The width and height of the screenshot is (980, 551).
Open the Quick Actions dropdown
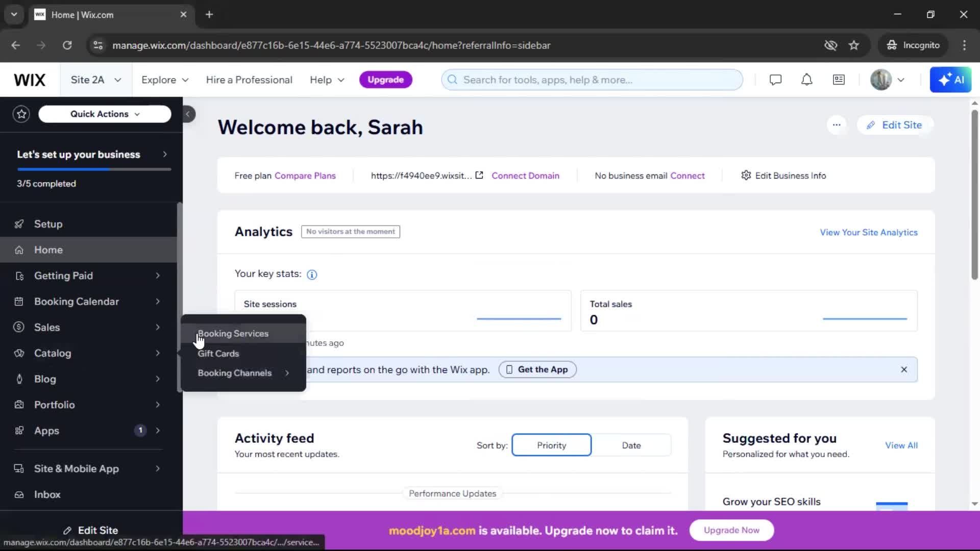tap(105, 114)
